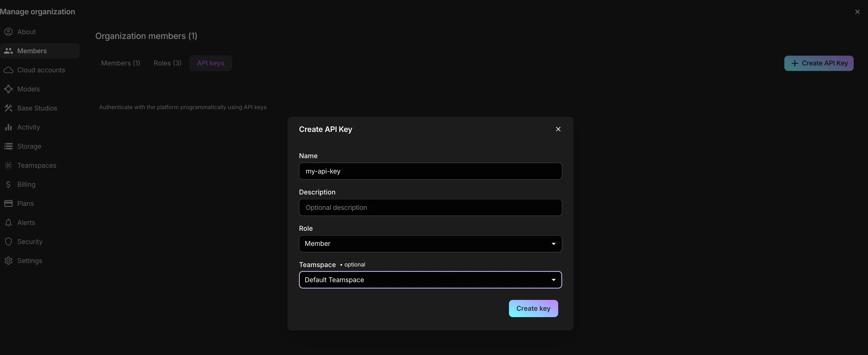Open Security in the sidebar
The width and height of the screenshot is (868, 355).
[40, 242]
